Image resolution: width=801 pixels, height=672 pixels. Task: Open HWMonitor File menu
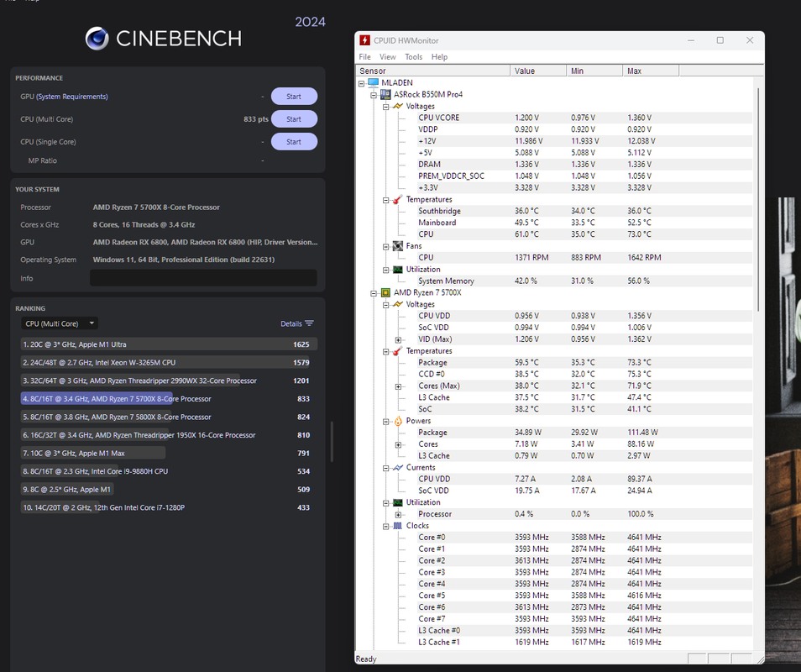[x=364, y=57]
